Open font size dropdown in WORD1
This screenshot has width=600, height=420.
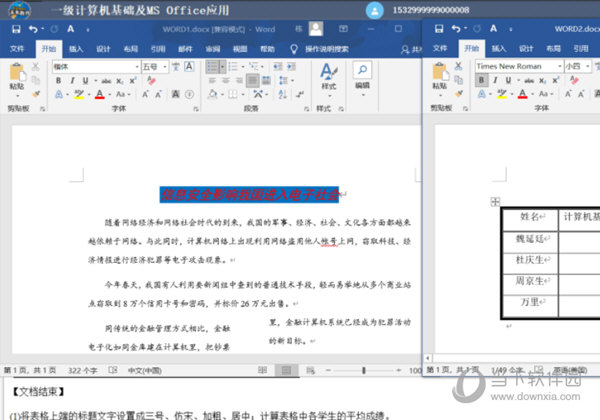(165, 67)
